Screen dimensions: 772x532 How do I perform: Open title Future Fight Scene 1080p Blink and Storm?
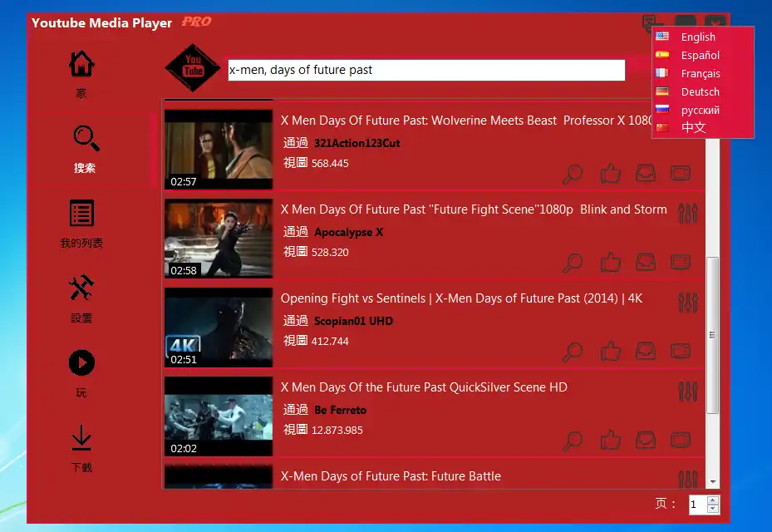[x=474, y=209]
